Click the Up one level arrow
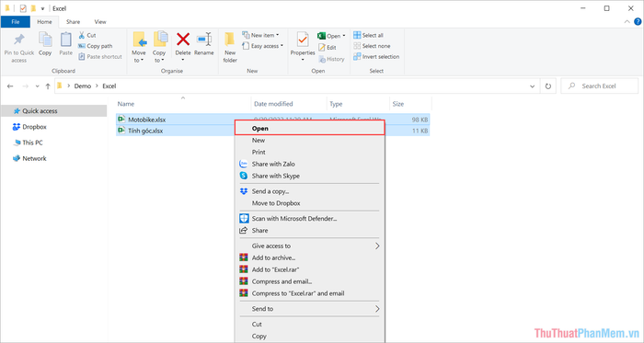 (x=48, y=86)
